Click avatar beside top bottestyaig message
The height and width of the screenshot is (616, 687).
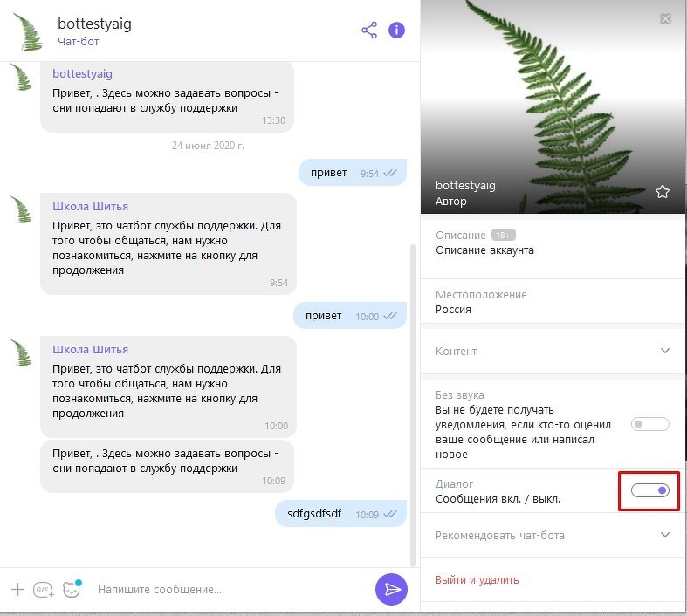21,77
